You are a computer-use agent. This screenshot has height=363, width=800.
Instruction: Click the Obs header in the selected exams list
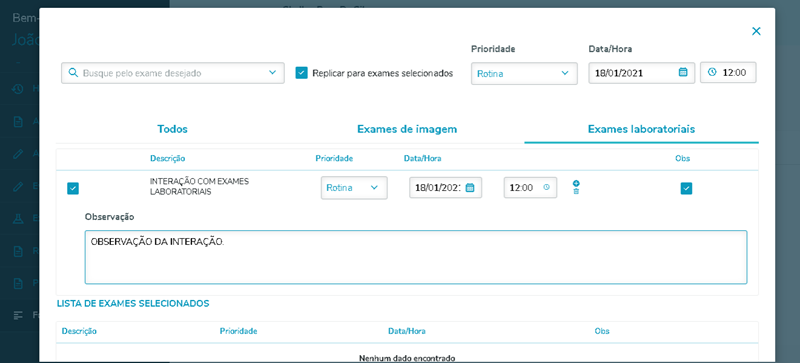coord(602,331)
